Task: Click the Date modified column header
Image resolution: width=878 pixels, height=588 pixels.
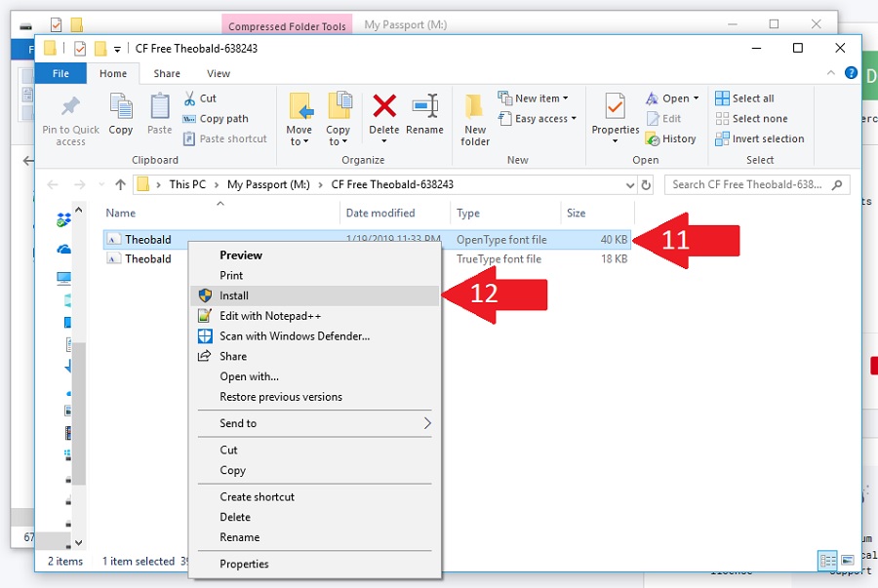Action: pyautogui.click(x=380, y=213)
